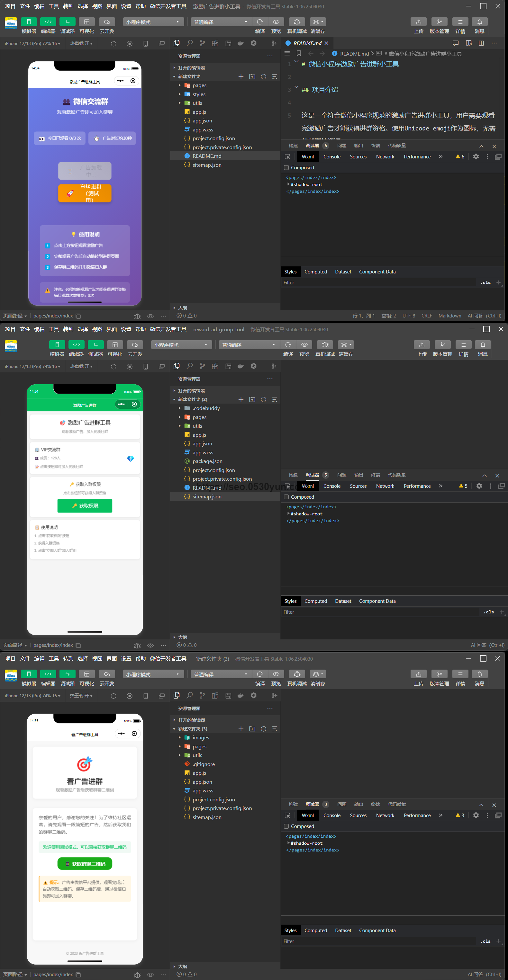The width and height of the screenshot is (508, 980).
Task: Open the 设置 menu in the 新建文件夹 (3) window
Action: (x=126, y=659)
